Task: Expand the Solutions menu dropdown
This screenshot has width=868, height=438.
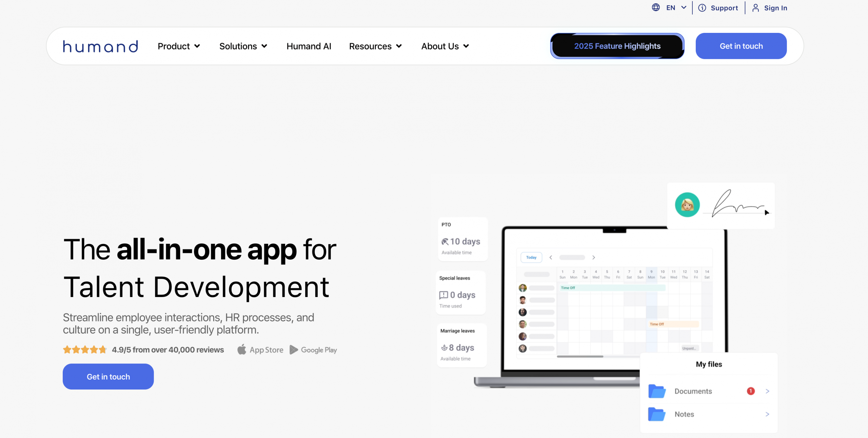Action: pos(243,46)
